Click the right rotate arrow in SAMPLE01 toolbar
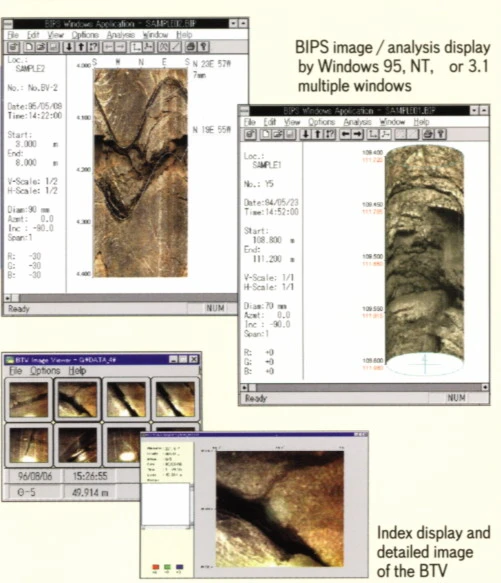This screenshot has width=501, height=583. [357, 134]
